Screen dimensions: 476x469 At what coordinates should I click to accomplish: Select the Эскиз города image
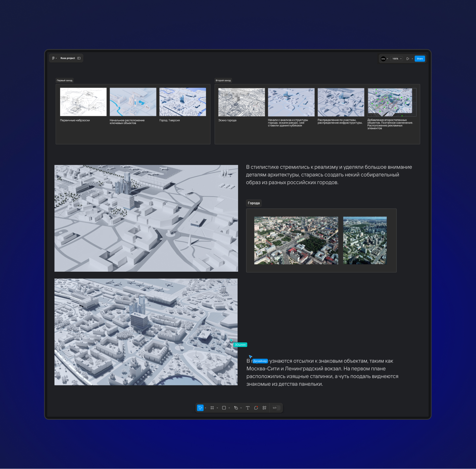pyautogui.click(x=242, y=102)
